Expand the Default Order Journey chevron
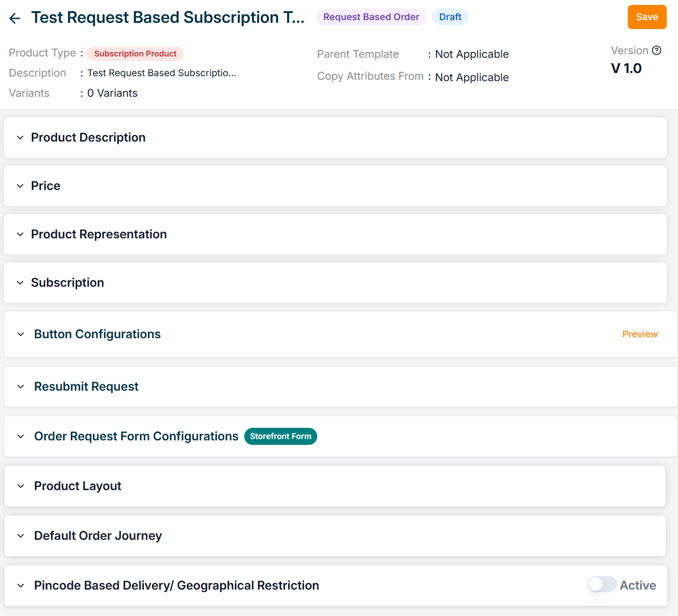The width and height of the screenshot is (678, 616). [21, 536]
